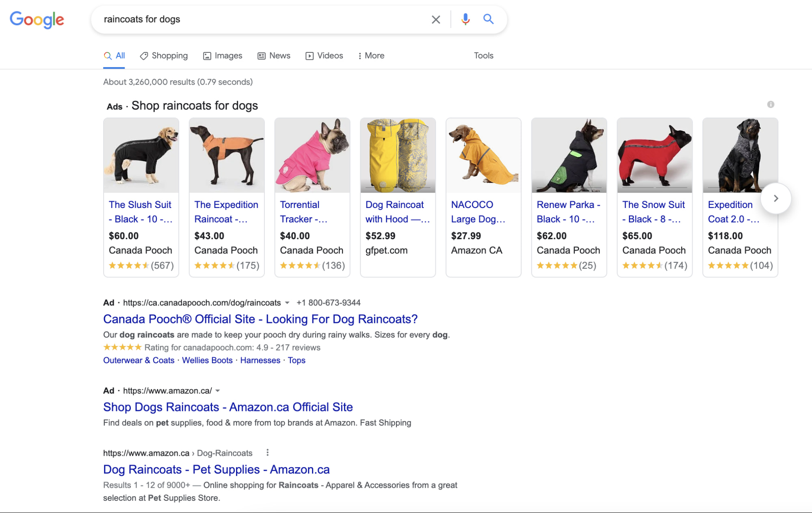Click the Google logo

coord(37,19)
